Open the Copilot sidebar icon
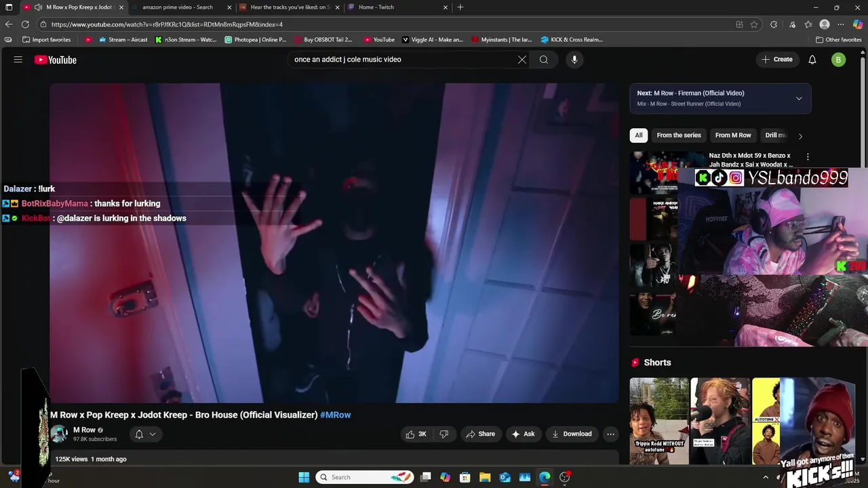The height and width of the screenshot is (488, 868). point(858,24)
